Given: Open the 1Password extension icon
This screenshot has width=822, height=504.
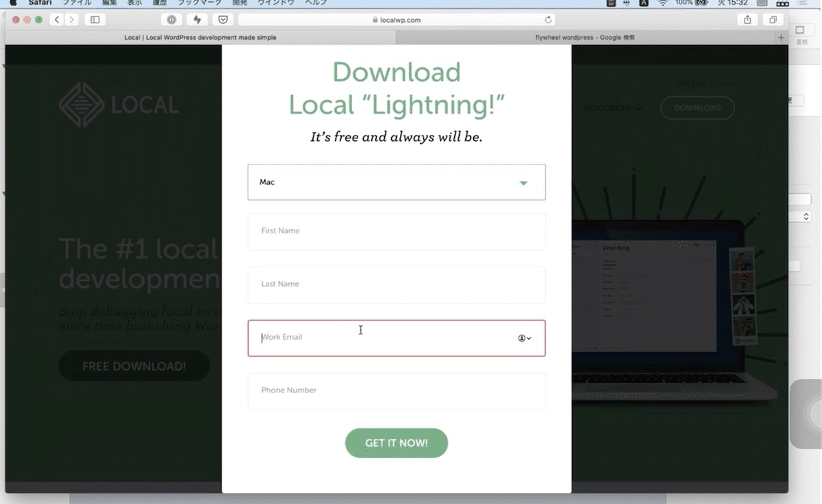Looking at the screenshot, I should click(171, 20).
